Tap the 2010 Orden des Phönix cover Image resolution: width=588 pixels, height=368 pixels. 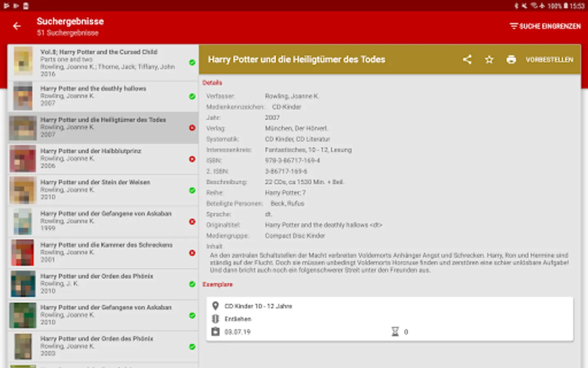[23, 284]
